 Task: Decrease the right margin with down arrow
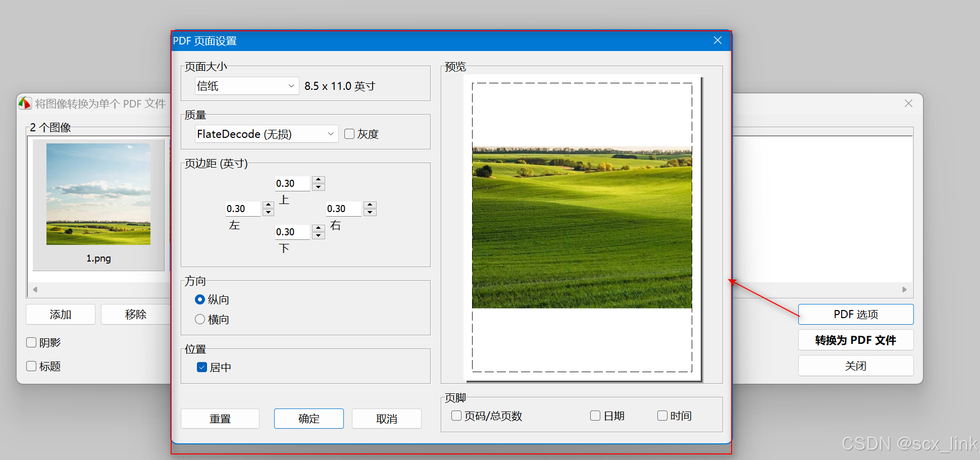370,213
